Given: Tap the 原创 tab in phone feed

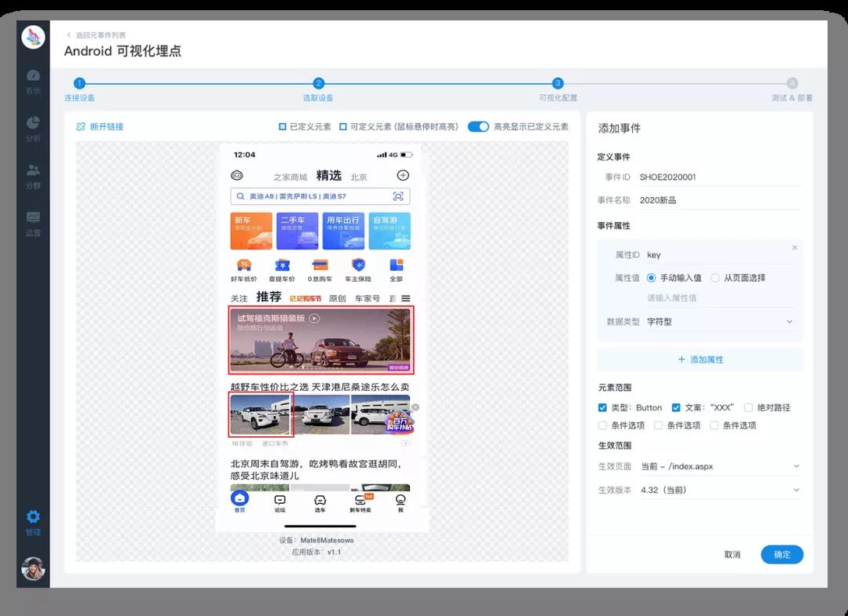Looking at the screenshot, I should (x=338, y=298).
